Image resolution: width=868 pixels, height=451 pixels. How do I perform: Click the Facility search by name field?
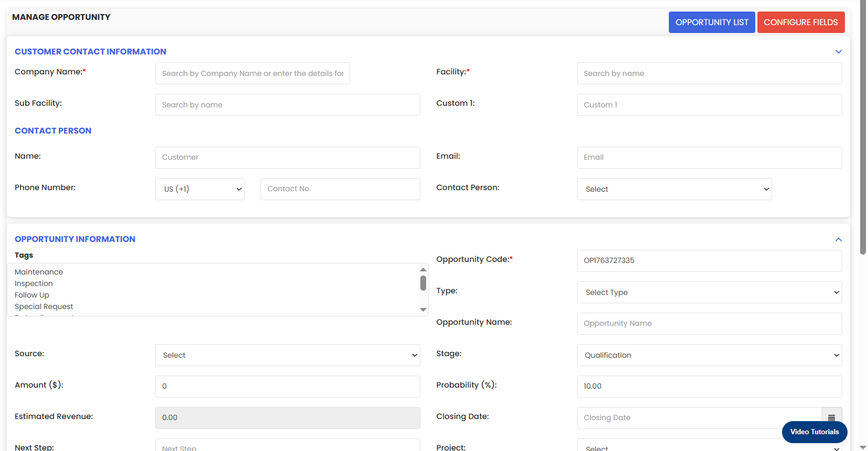(710, 73)
